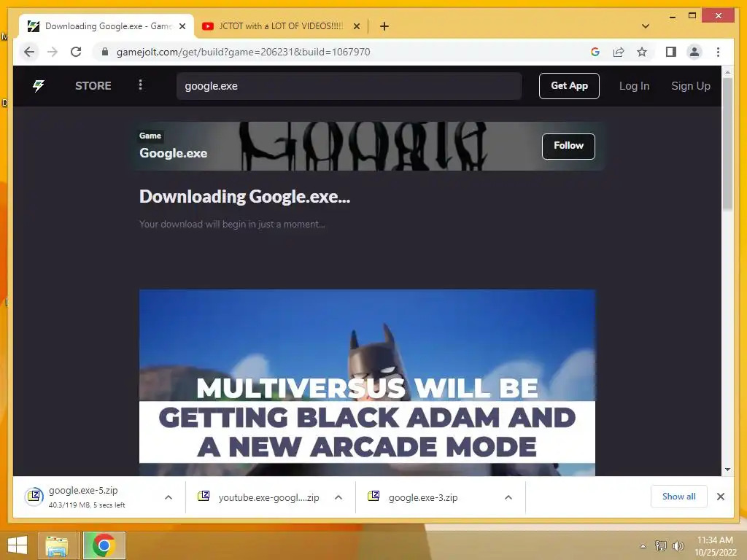Click Show all downloads button
Viewport: 747px width, 560px height.
pyautogui.click(x=679, y=497)
